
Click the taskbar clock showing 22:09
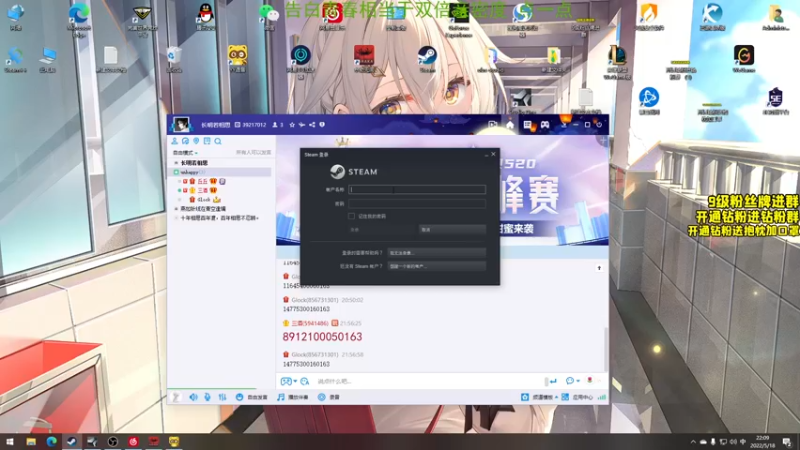point(762,441)
